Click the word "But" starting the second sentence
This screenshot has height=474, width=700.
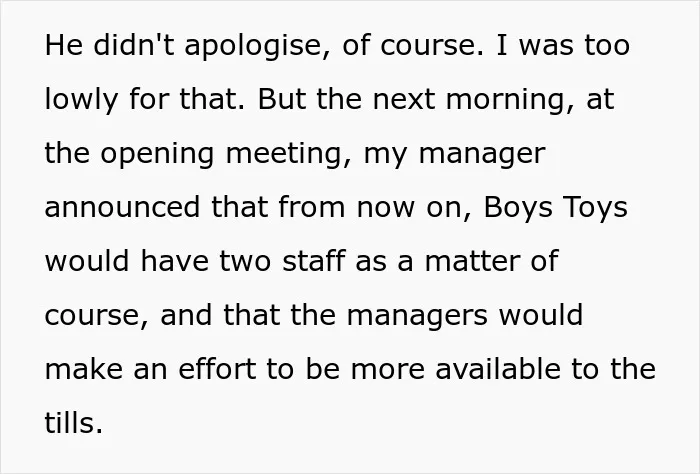point(281,100)
